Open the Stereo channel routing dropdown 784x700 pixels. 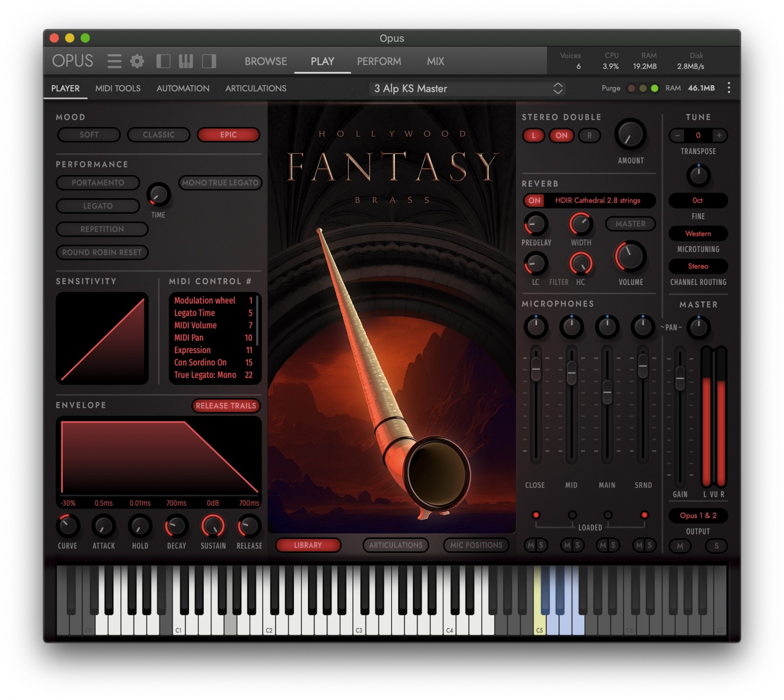coord(698,266)
